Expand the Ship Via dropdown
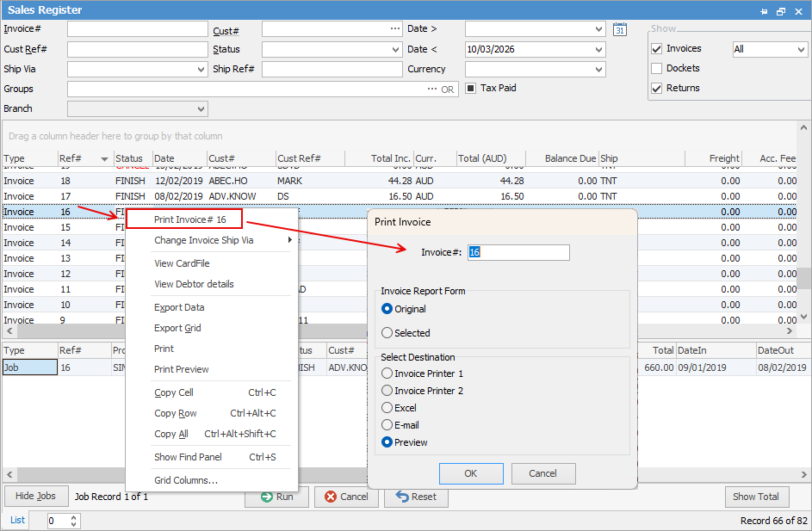Viewport: 812px width, 531px height. (201, 70)
